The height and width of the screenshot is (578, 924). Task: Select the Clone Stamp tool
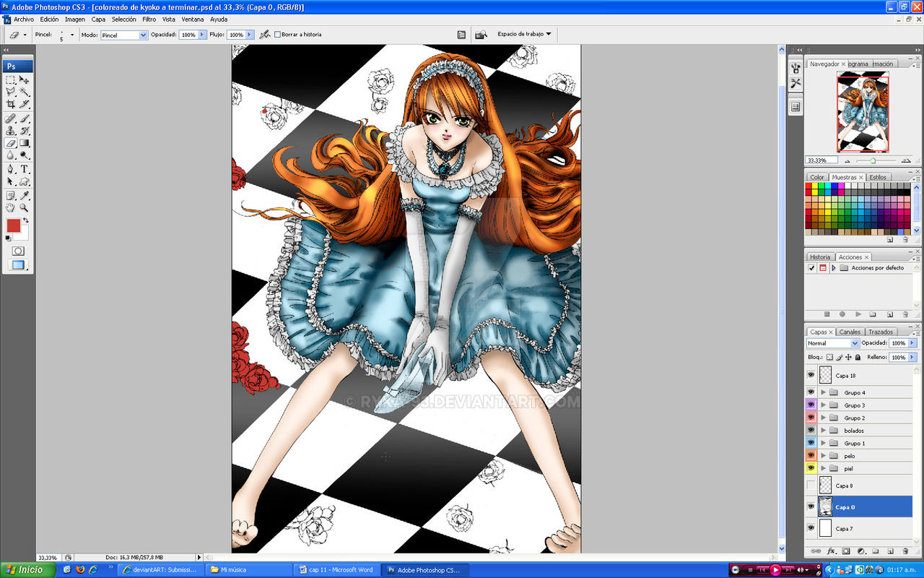coord(11,131)
